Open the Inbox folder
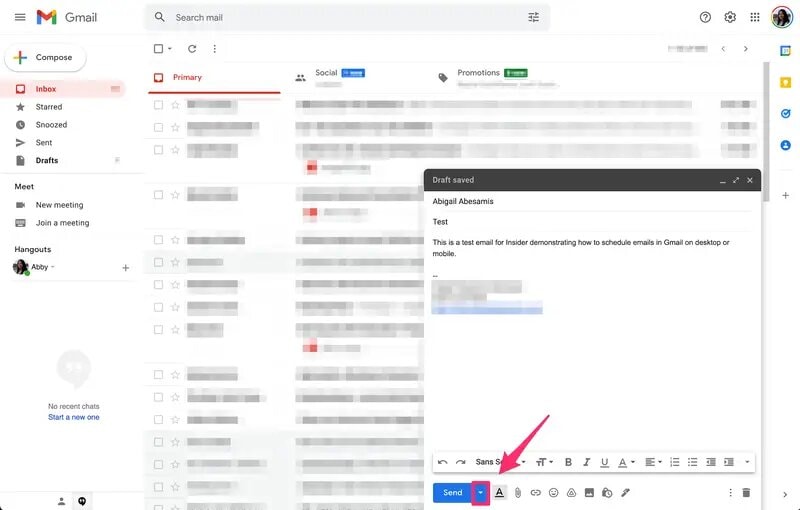800x510 pixels. point(62,89)
